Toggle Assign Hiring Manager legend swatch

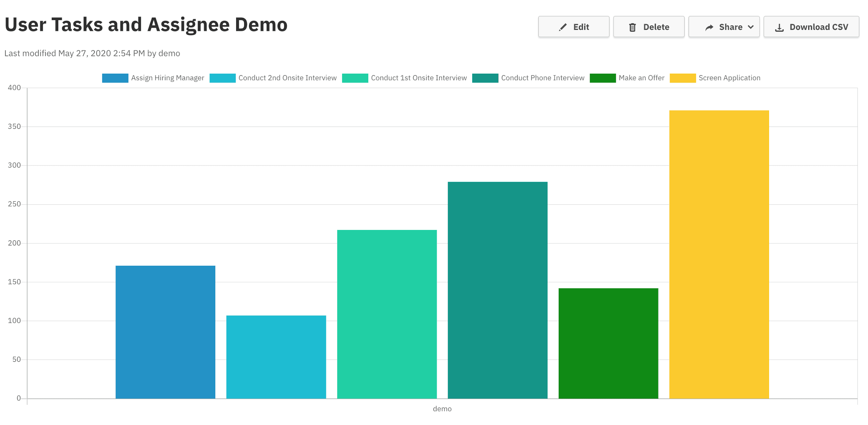pos(115,78)
